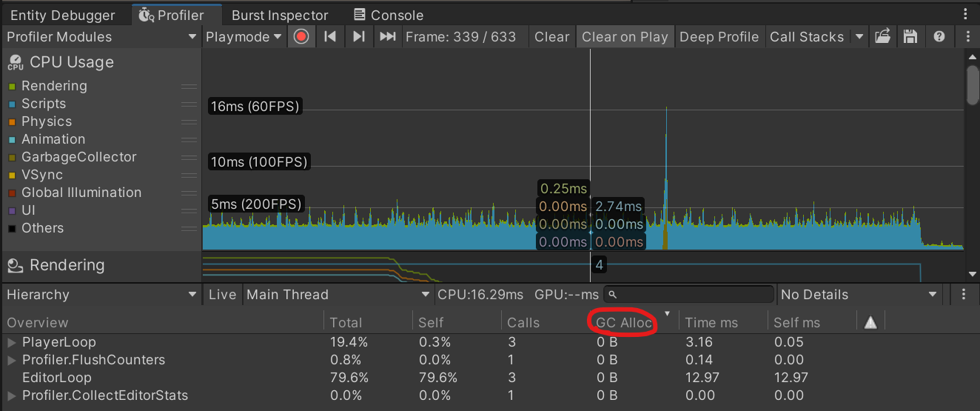Enable Deep Profile mode
The width and height of the screenshot is (980, 411).
point(719,37)
